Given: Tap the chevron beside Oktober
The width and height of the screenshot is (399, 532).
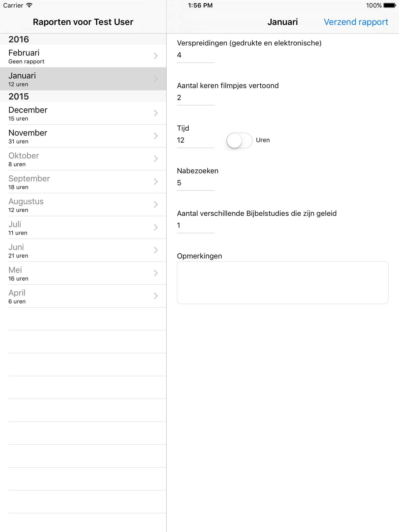Looking at the screenshot, I should 156,159.
